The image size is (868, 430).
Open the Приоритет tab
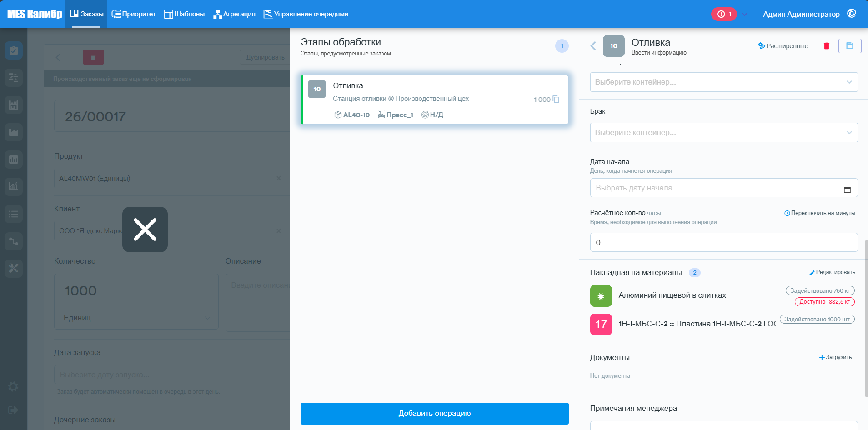click(x=134, y=14)
